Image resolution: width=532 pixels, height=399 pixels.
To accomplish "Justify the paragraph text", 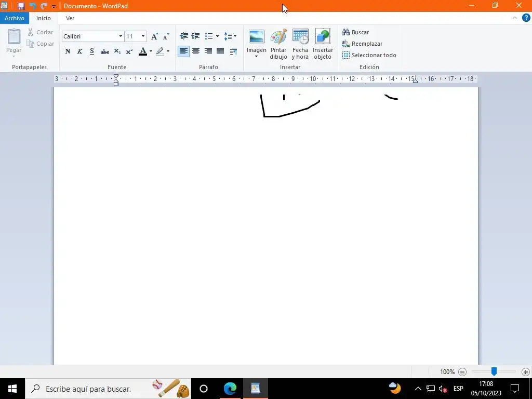I will click(220, 51).
